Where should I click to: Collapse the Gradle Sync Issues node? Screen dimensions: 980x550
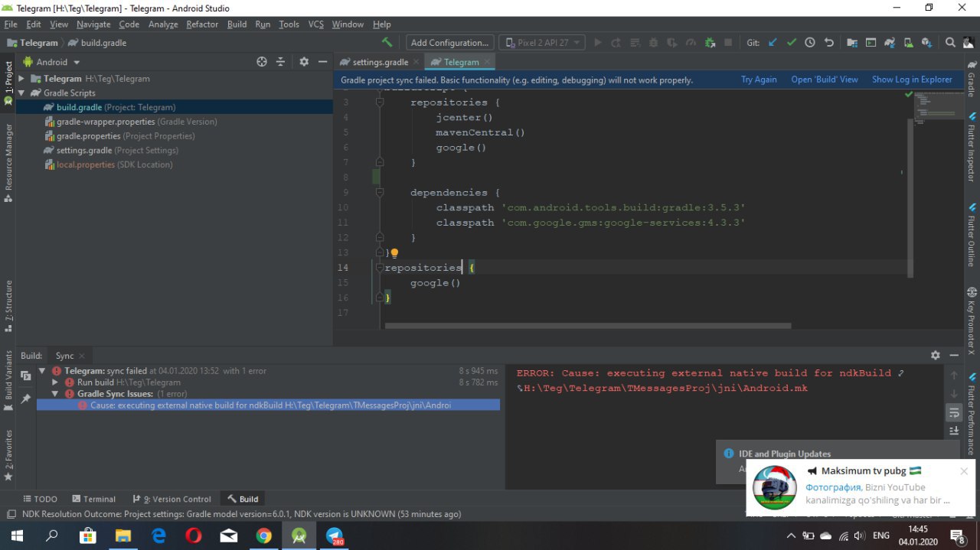(55, 394)
